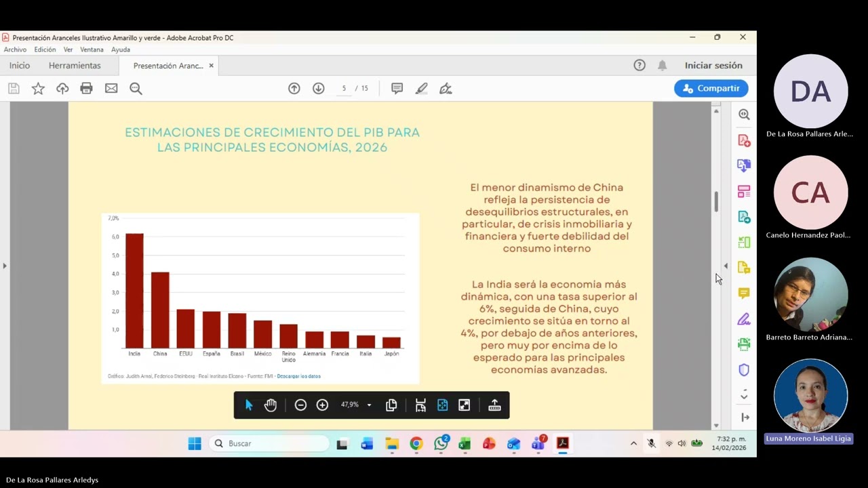Click the Windows taskbar Buscar search box
868x488 pixels.
tap(269, 443)
